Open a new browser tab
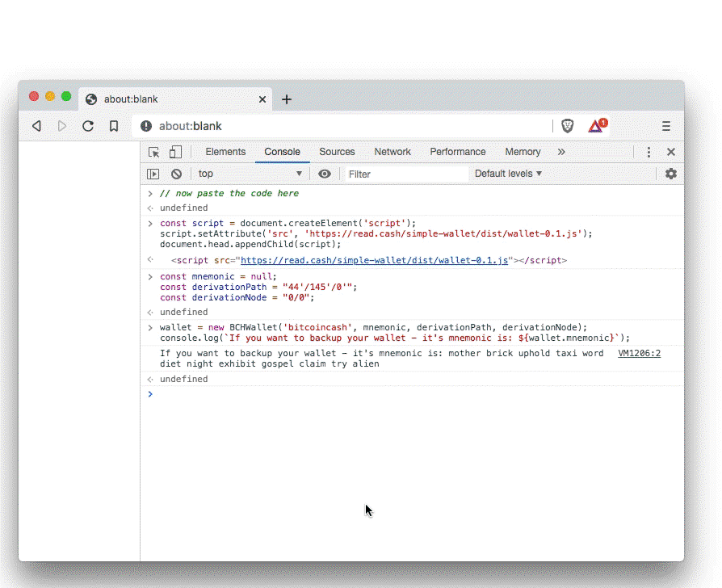722x588 pixels. 287,99
